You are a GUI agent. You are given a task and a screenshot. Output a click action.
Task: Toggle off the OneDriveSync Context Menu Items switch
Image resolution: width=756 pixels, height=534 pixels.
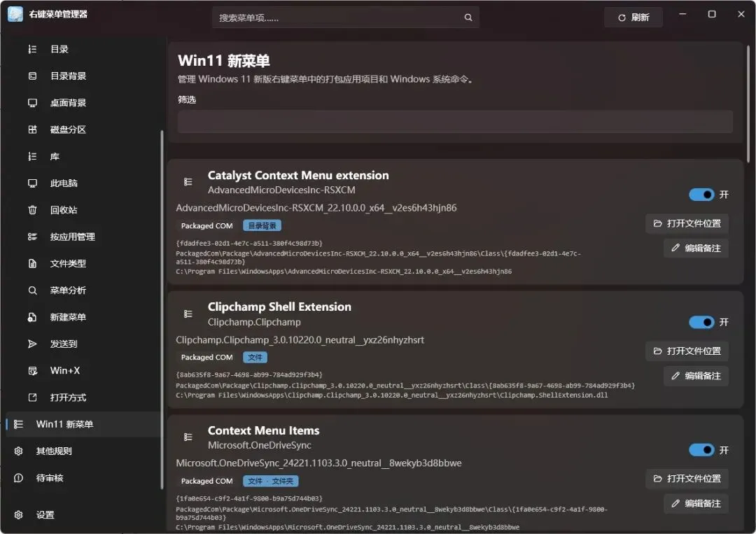point(701,450)
